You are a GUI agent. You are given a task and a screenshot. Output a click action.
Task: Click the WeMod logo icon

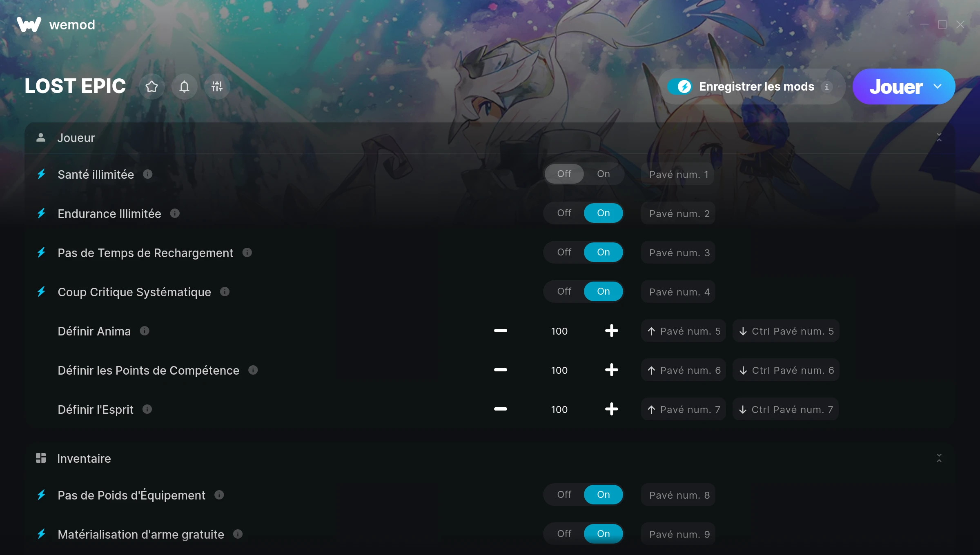[29, 25]
